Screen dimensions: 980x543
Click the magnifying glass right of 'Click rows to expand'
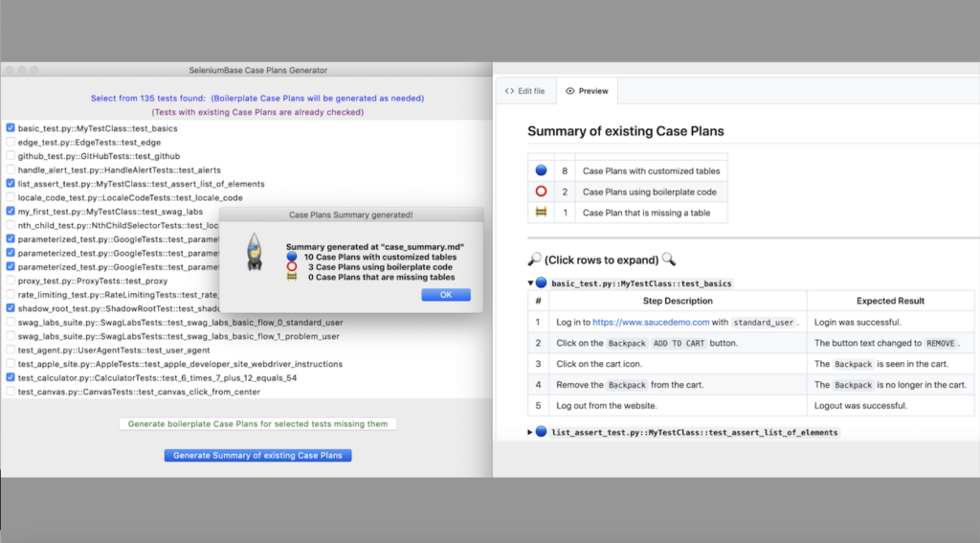(669, 260)
